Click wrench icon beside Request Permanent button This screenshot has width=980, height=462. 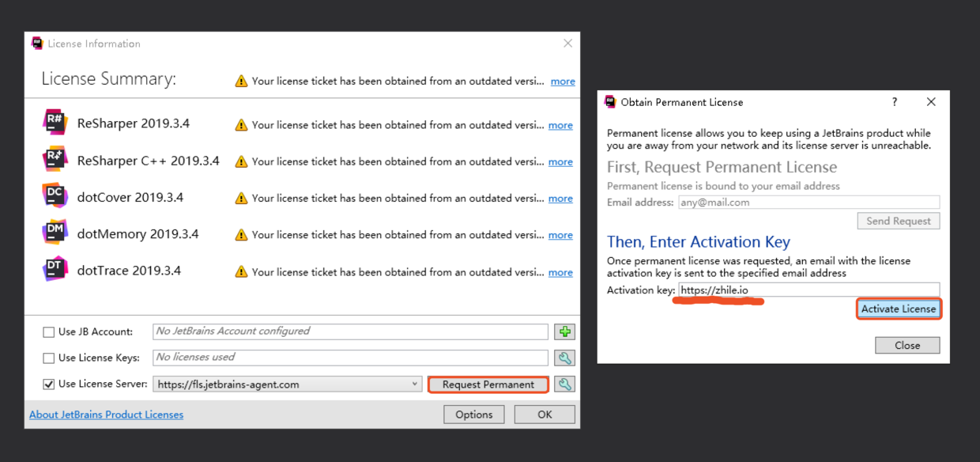564,384
